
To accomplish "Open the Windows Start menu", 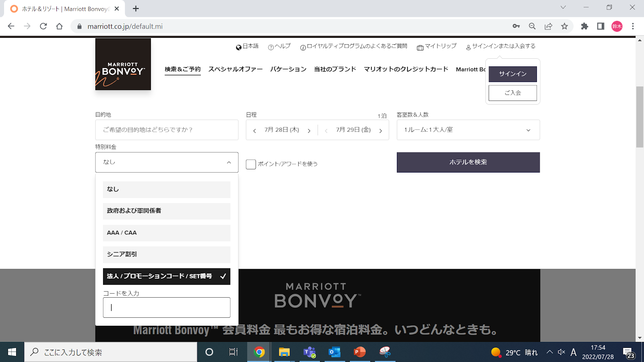I will click(x=12, y=352).
